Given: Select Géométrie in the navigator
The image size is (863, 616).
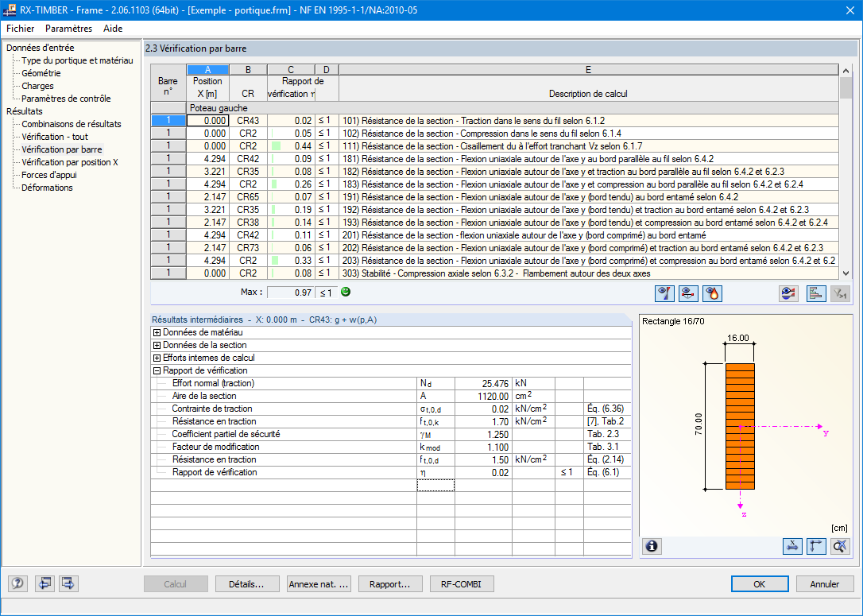Looking at the screenshot, I should point(41,73).
